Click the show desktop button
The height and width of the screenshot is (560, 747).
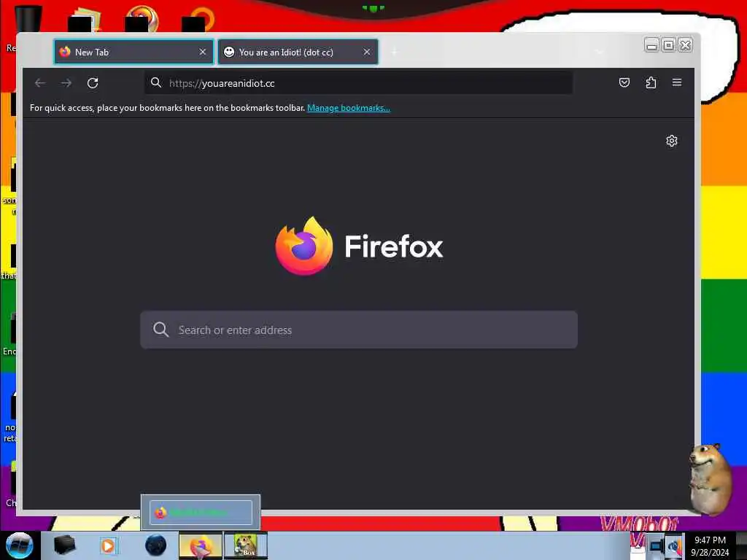(x=741, y=545)
